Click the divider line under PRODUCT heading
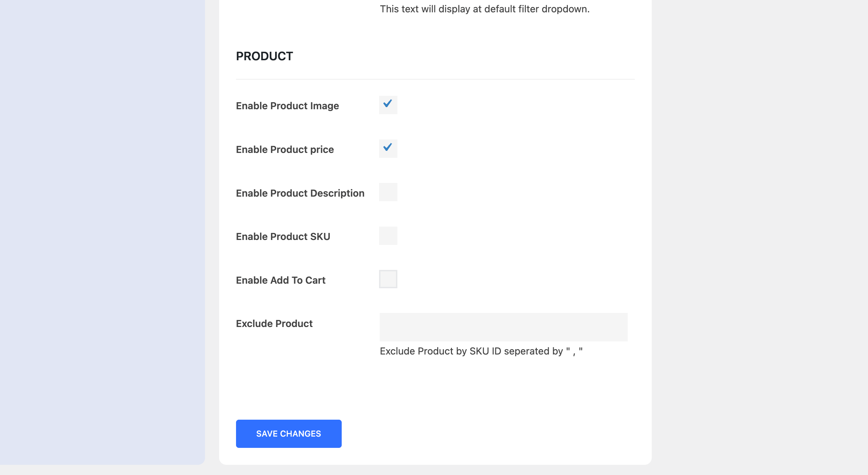This screenshot has height=475, width=868. (x=435, y=79)
